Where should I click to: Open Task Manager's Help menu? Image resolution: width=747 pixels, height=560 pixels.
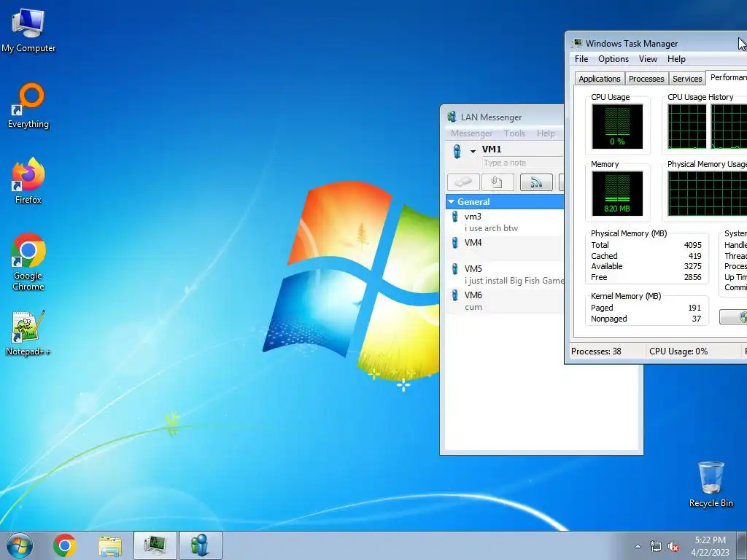click(676, 59)
